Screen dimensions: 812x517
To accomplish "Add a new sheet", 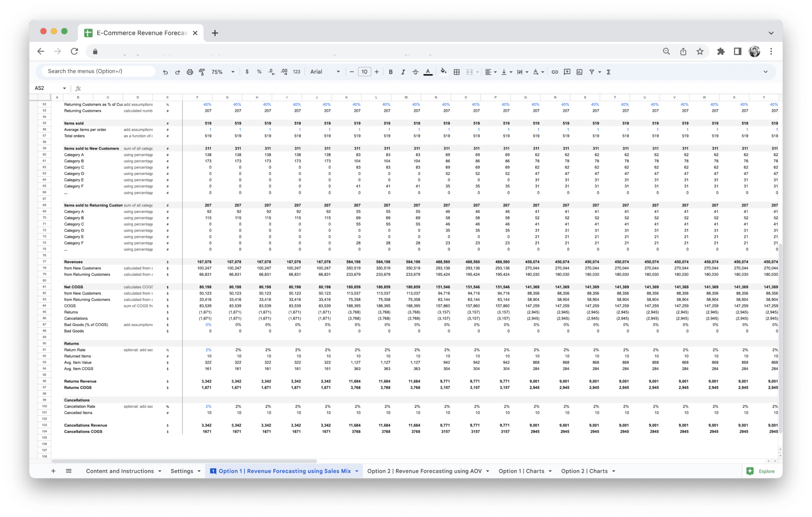I will 53,471.
